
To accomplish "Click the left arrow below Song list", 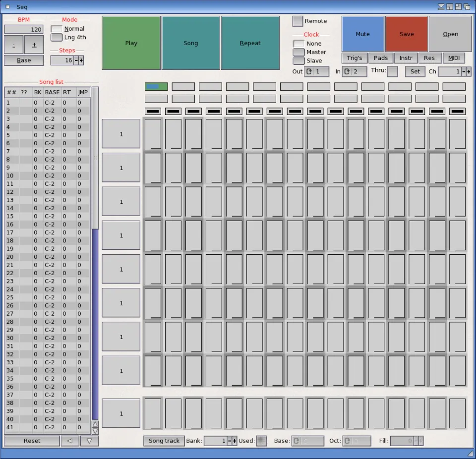I will click(x=70, y=441).
